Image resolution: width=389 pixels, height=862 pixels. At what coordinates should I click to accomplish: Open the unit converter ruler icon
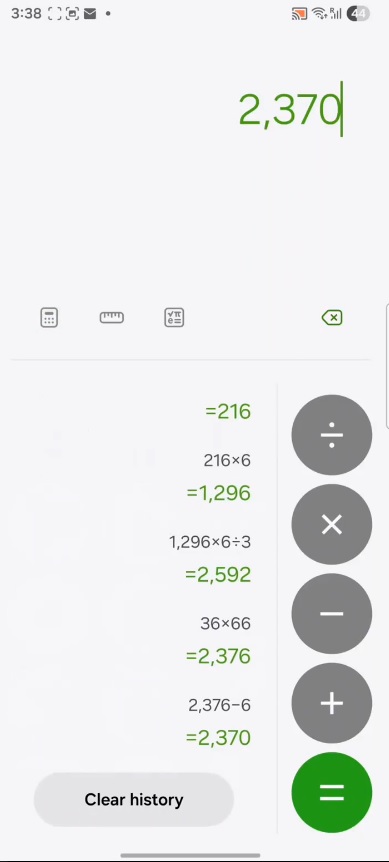coord(112,317)
